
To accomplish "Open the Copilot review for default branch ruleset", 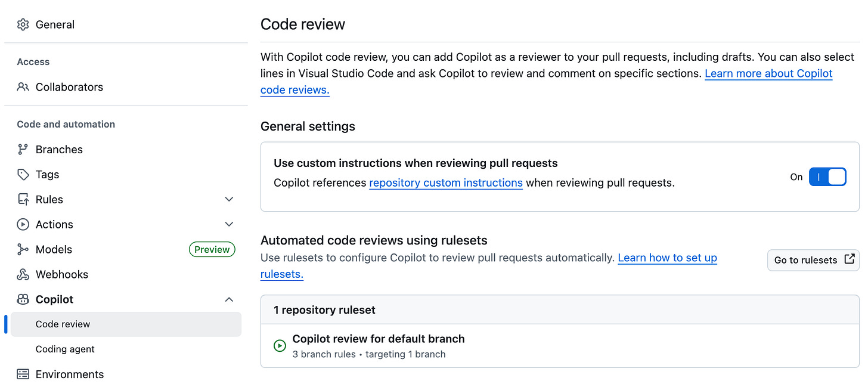I will click(x=378, y=338).
